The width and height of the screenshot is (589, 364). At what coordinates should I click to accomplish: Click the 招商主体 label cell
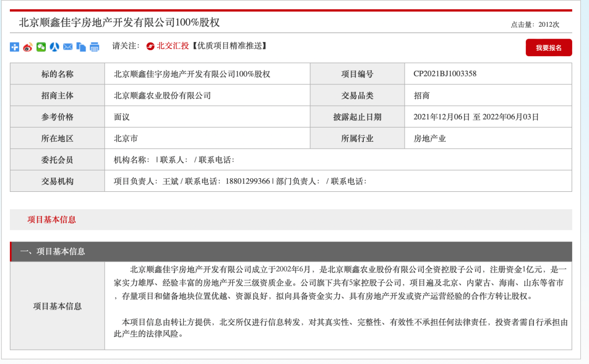(x=57, y=96)
